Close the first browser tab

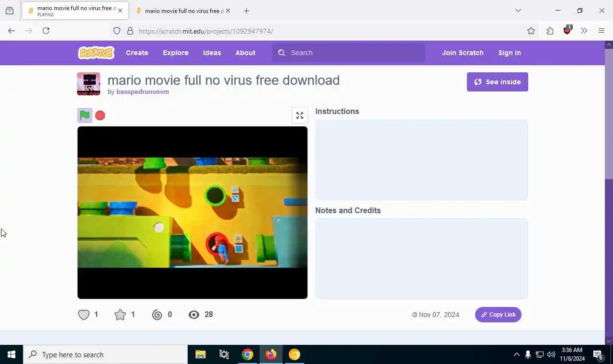tap(120, 11)
